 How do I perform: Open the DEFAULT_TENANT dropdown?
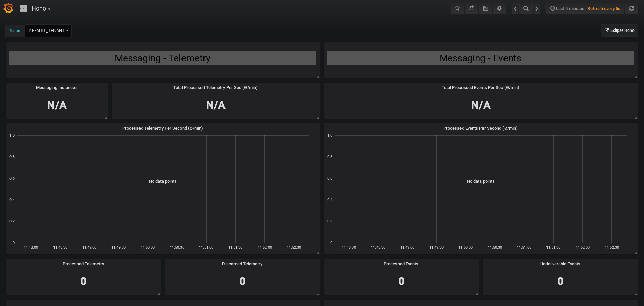click(48, 30)
